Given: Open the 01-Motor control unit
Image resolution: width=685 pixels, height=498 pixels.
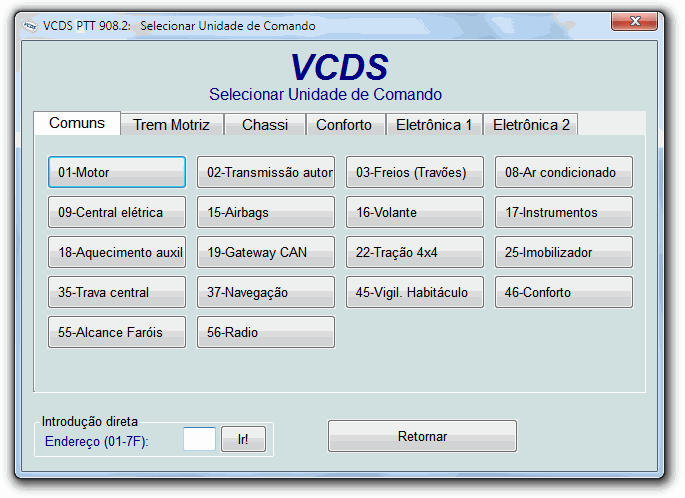Looking at the screenshot, I should click(x=117, y=172).
